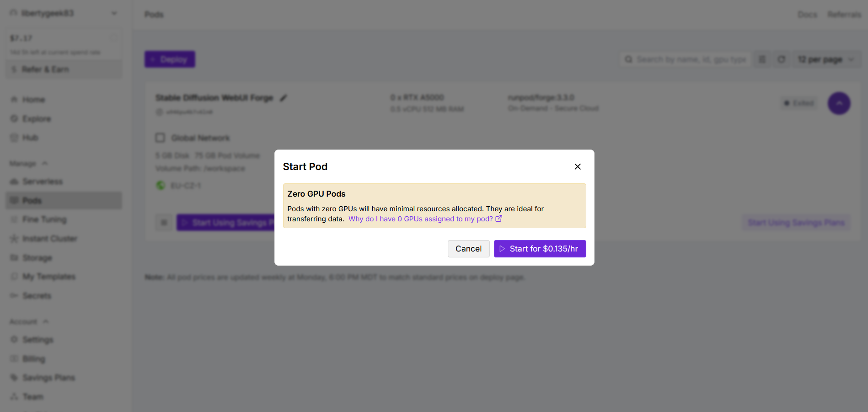Click the external link icon after the GPU question
868x412 pixels.
(x=499, y=219)
